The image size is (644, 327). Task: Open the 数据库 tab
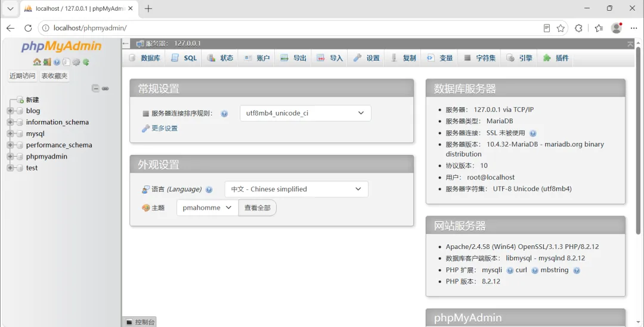click(144, 58)
